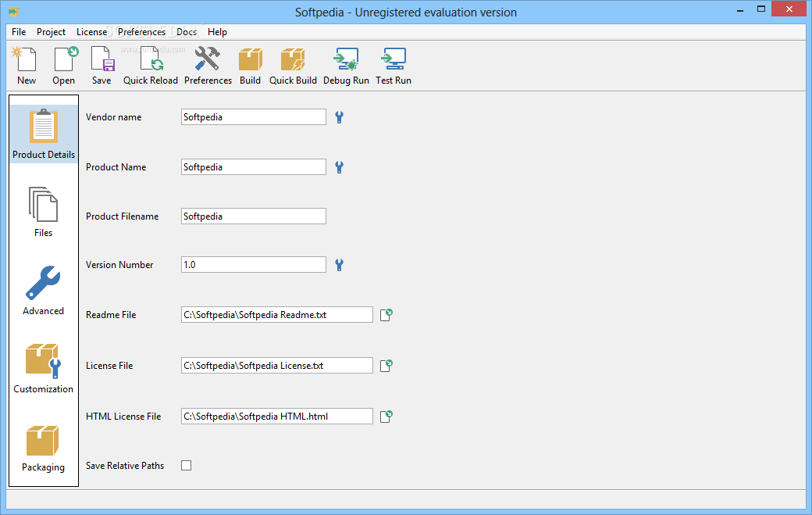The width and height of the screenshot is (812, 515).
Task: Enable Save Relative Paths checkbox
Action: coord(187,465)
